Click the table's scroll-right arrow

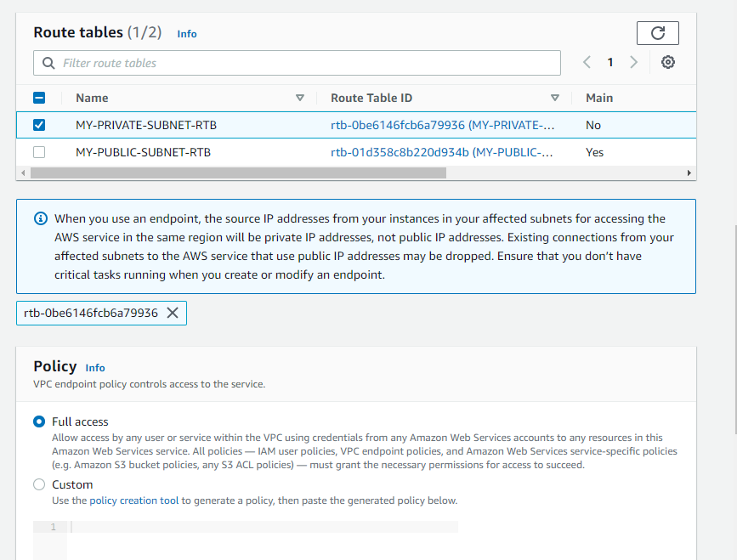[689, 173]
